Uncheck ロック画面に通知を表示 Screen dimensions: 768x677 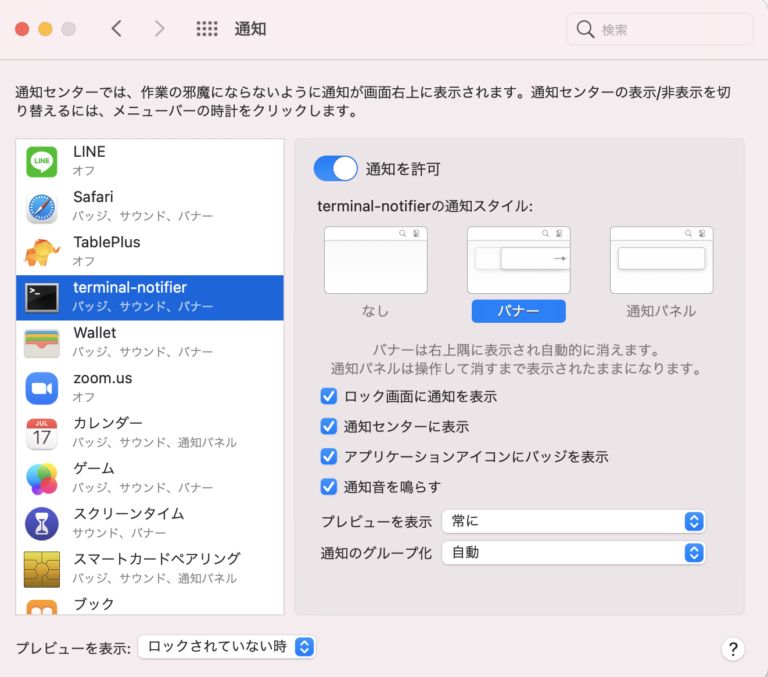(329, 396)
